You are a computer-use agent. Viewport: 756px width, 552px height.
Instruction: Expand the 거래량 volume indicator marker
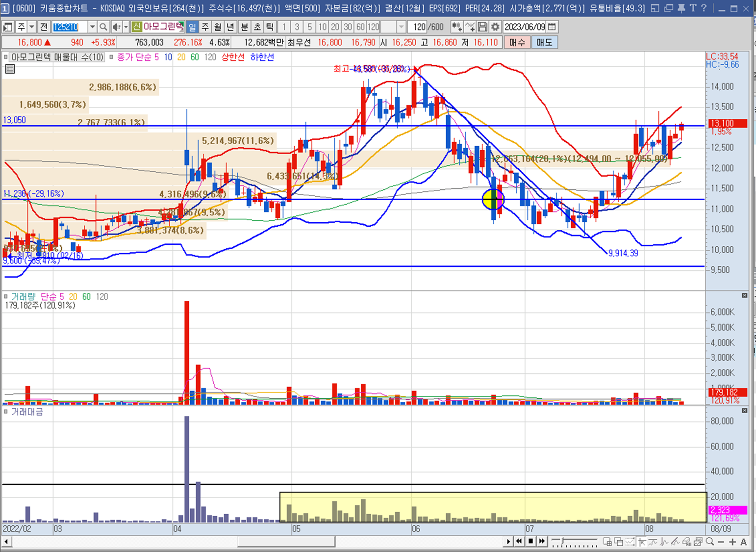(x=6, y=296)
